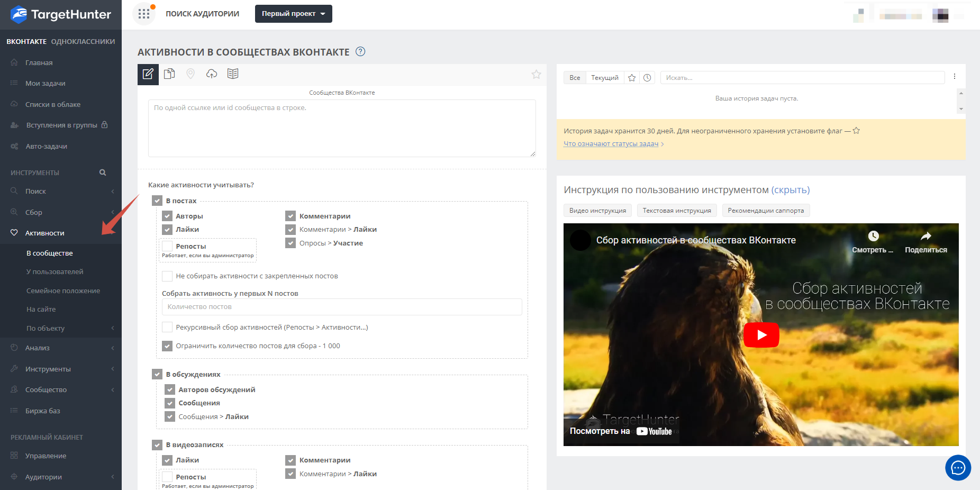Check 'Не собирать активности с закрепленных постов'
Image resolution: width=980 pixels, height=490 pixels.
167,276
